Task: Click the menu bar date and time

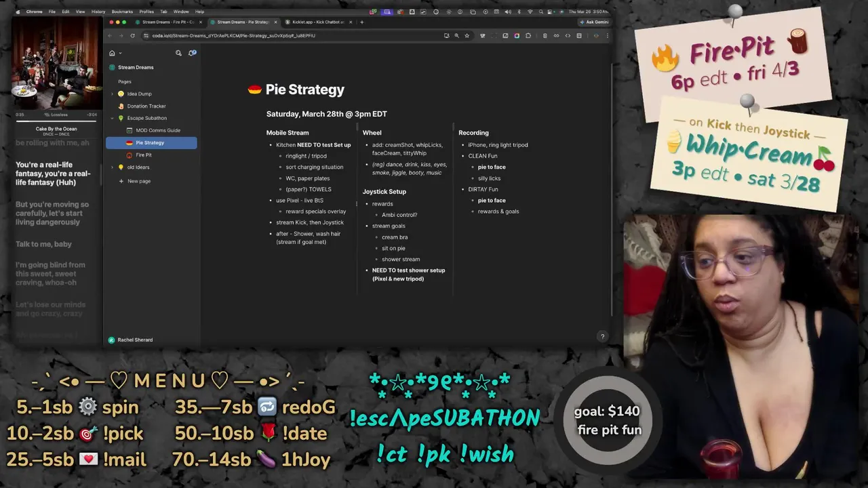Action: [588, 12]
